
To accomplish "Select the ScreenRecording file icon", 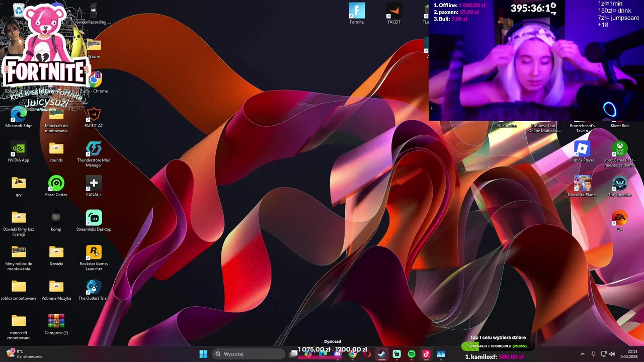I will coord(94,14).
